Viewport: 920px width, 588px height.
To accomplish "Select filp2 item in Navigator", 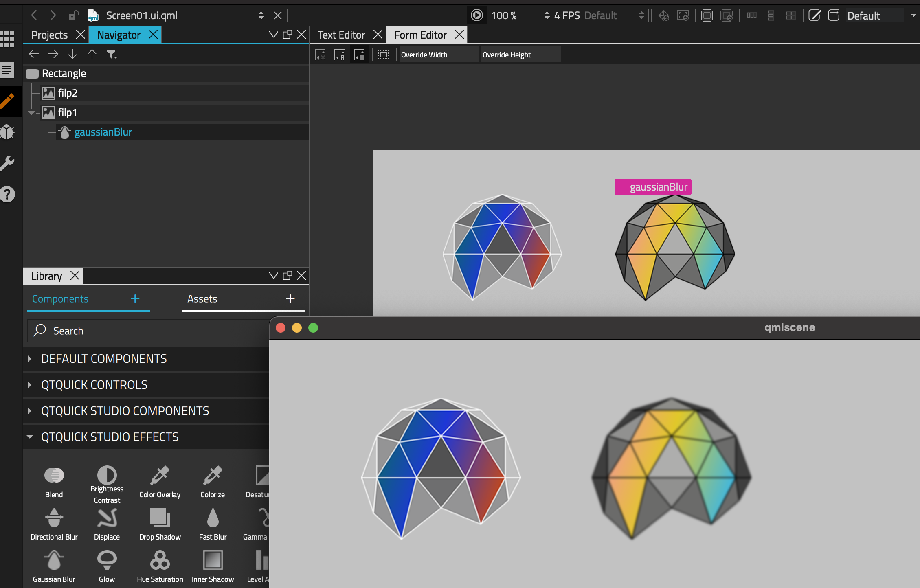I will point(68,93).
